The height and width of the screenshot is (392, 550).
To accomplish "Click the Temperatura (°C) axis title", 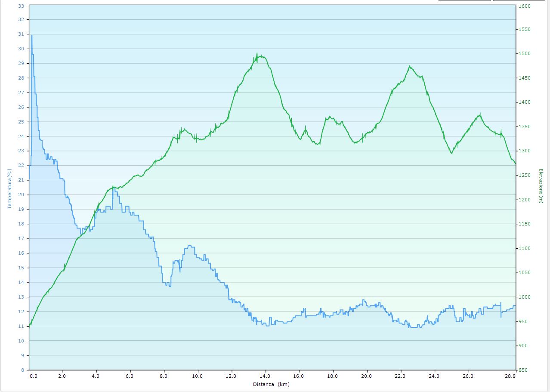I will [9, 189].
